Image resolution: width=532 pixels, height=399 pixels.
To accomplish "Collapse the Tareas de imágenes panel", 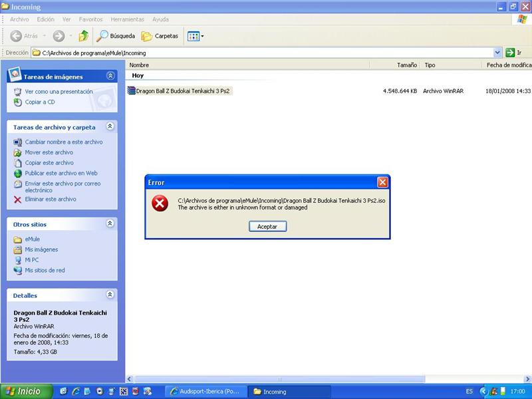I will [110, 76].
